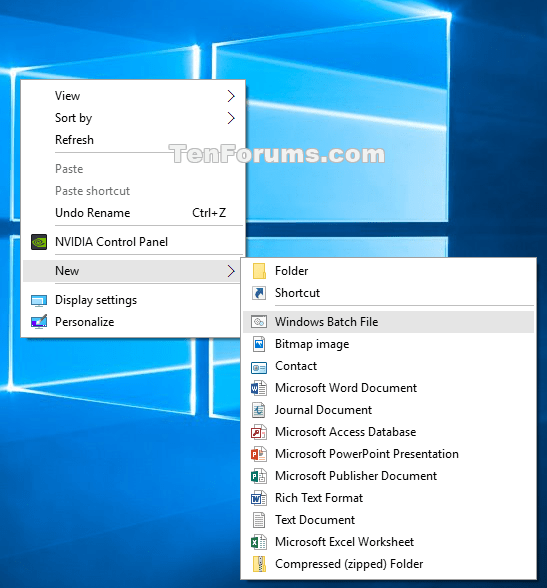Click the Personalize icon
The width and height of the screenshot is (547, 588).
(x=39, y=322)
